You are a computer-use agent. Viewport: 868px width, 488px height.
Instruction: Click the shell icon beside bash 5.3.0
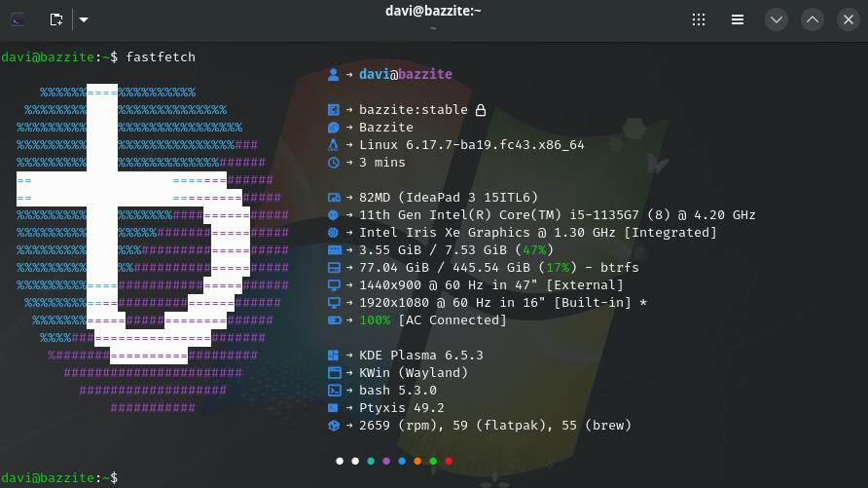pyautogui.click(x=335, y=391)
